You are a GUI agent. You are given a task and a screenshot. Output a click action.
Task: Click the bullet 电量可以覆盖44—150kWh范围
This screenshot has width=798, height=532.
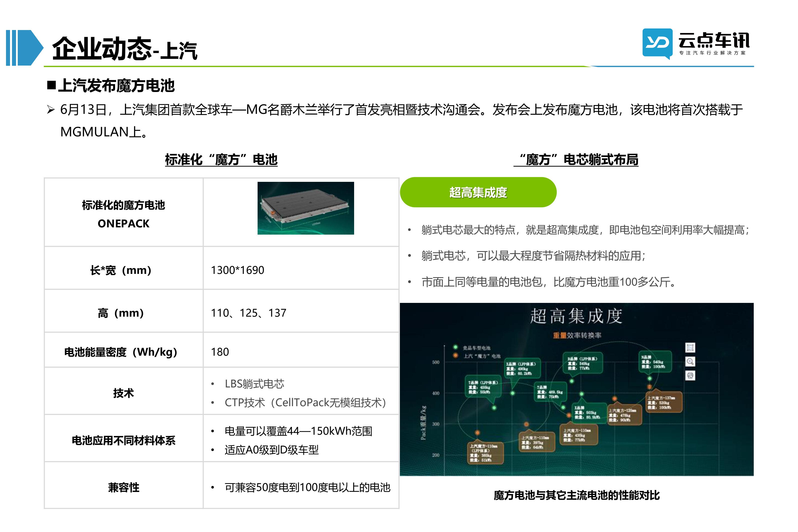298,431
